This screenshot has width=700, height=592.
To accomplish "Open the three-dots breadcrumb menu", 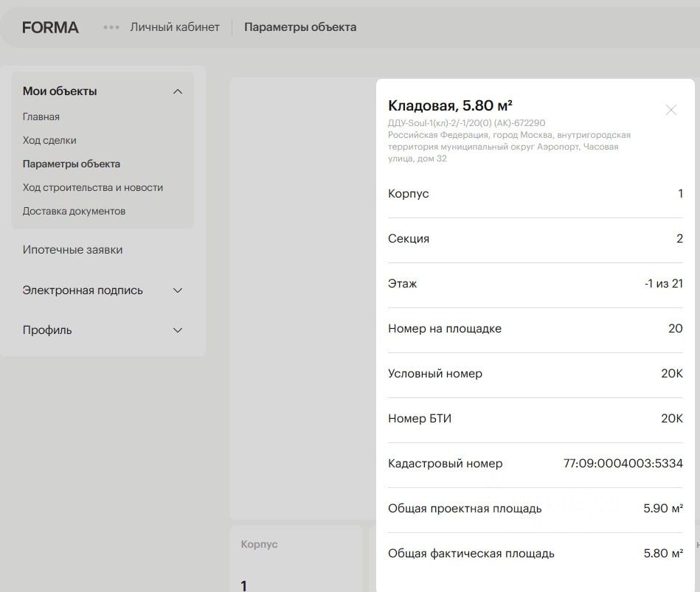I will point(111,27).
